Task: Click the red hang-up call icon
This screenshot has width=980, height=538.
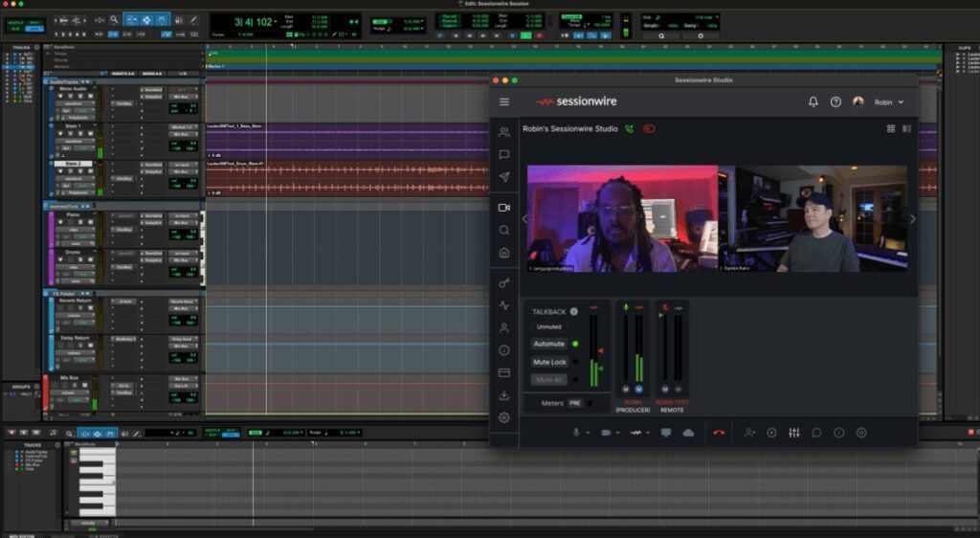Action: click(719, 433)
